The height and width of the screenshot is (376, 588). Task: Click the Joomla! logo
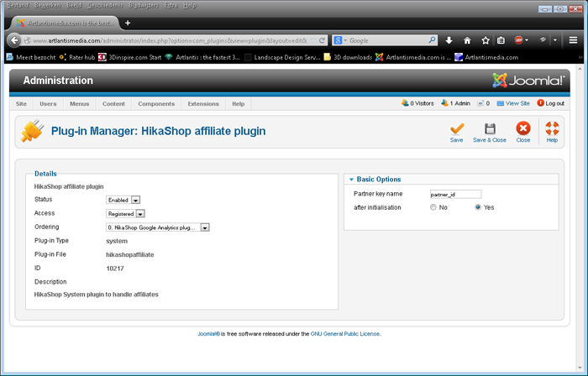(528, 80)
